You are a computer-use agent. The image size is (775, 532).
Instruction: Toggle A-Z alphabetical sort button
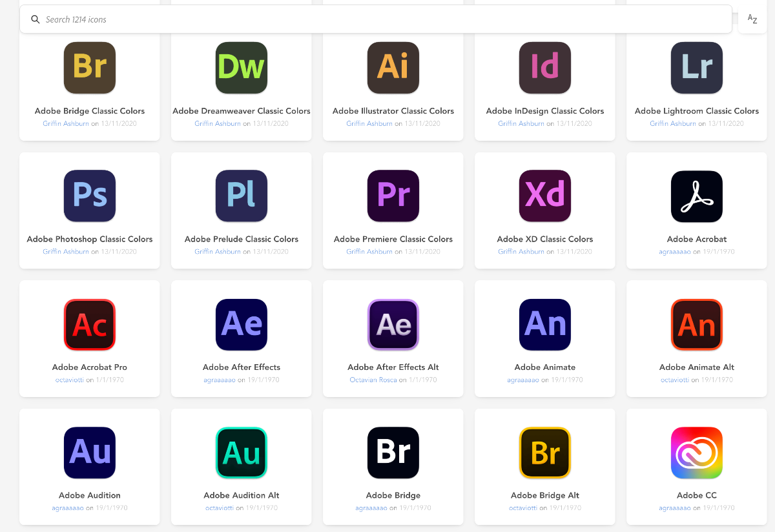point(752,19)
